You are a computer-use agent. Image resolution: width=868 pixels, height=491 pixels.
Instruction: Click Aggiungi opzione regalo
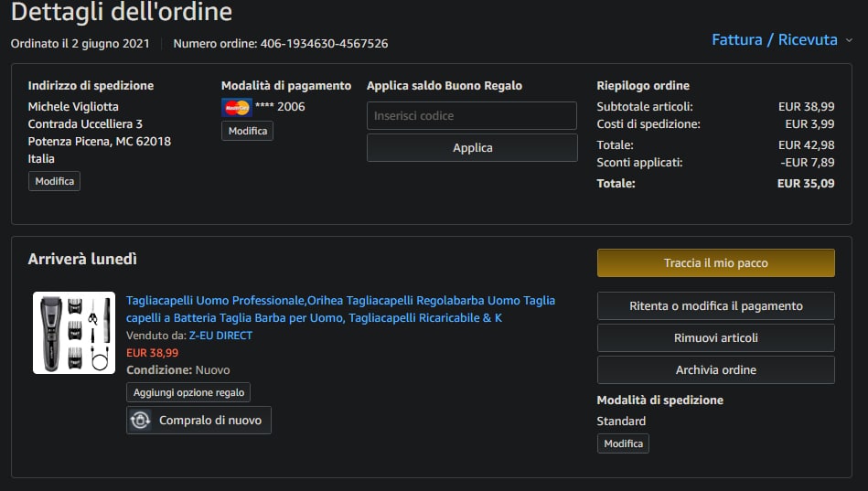[x=188, y=392]
